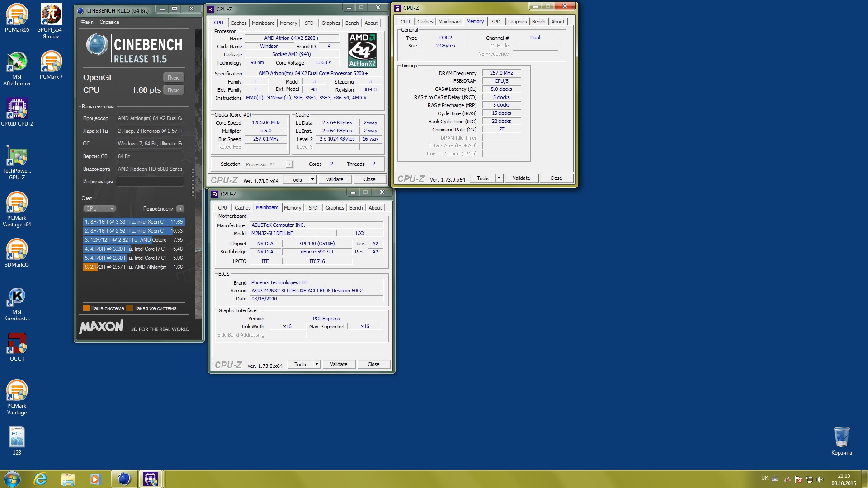Click the UK keyboard language indicator
Viewport: 868px width, 488px height.
764,478
